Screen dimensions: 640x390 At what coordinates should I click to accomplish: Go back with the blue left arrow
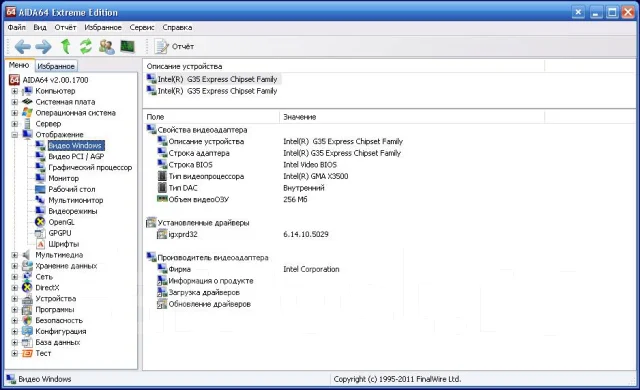coord(22,47)
